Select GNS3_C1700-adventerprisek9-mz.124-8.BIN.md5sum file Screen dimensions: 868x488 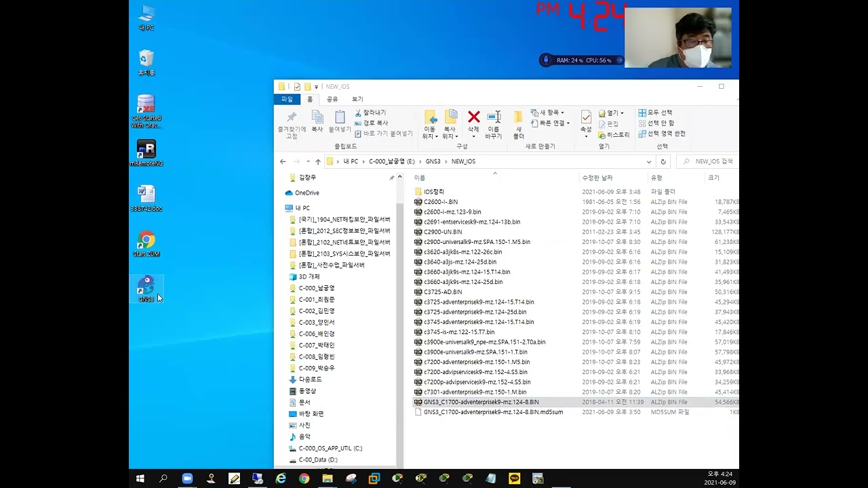click(493, 412)
